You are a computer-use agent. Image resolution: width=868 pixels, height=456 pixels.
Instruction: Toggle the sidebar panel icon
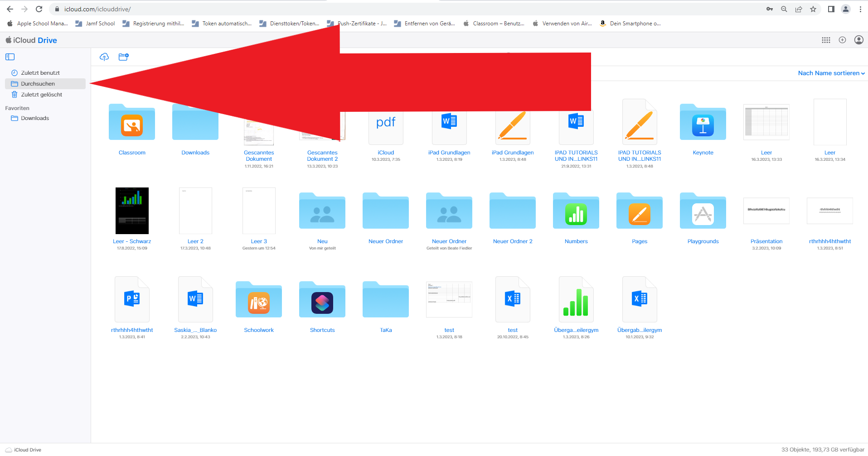coord(10,57)
